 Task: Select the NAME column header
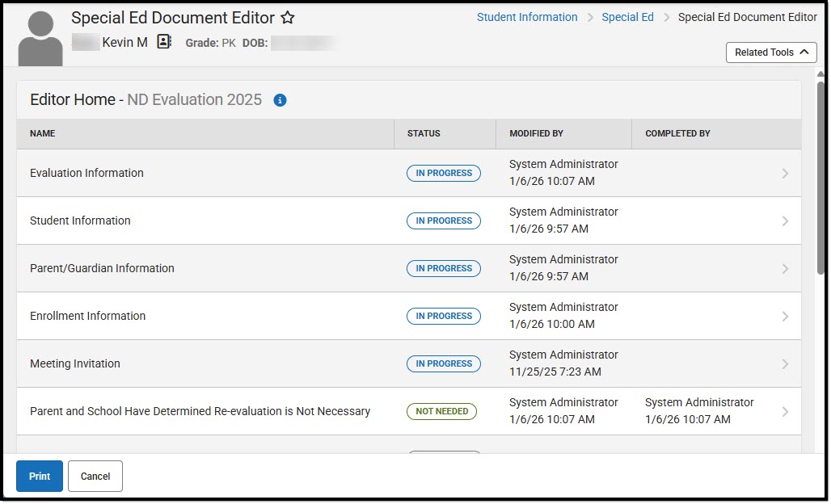42,133
